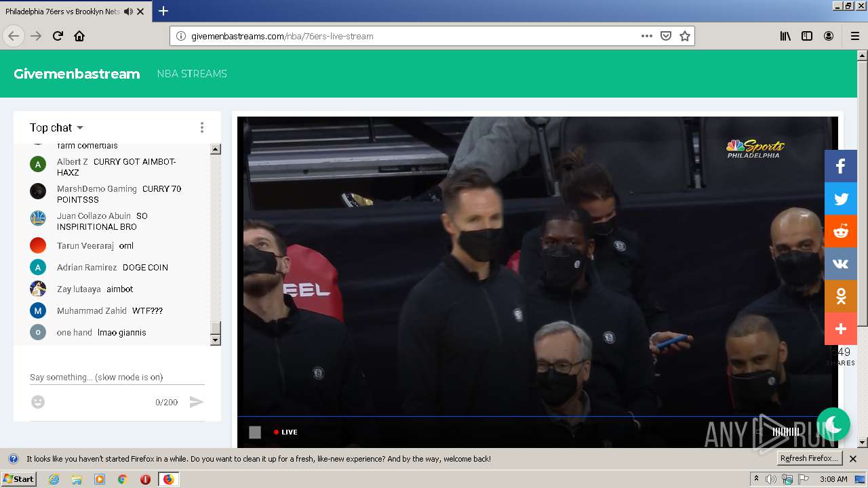868x488 pixels.
Task: Open a new browser tab
Action: click(x=163, y=11)
